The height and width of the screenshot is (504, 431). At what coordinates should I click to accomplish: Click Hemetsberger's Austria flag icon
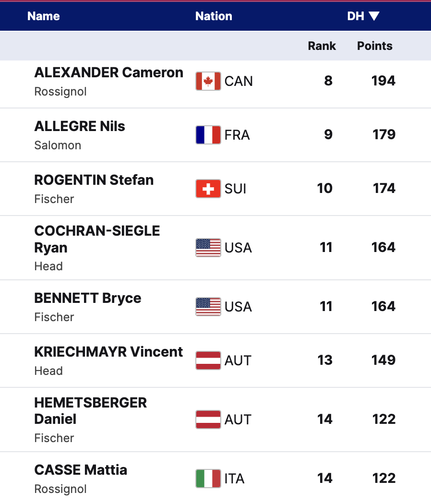pyautogui.click(x=208, y=420)
